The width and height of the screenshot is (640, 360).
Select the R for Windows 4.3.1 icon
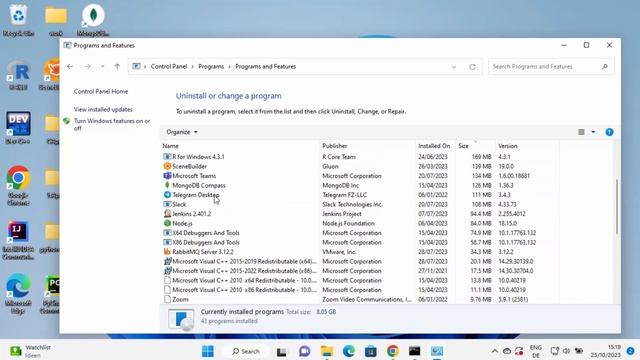coord(167,157)
